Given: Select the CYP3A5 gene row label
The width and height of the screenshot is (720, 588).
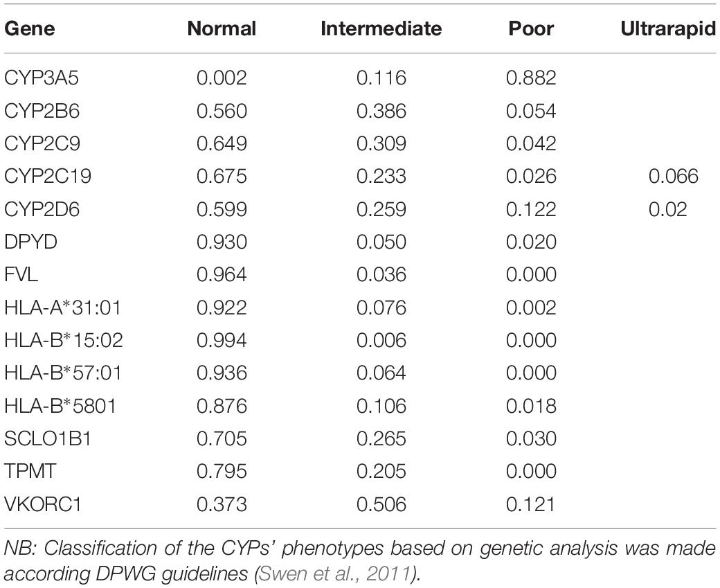Looking at the screenshot, I should pyautogui.click(x=42, y=78).
